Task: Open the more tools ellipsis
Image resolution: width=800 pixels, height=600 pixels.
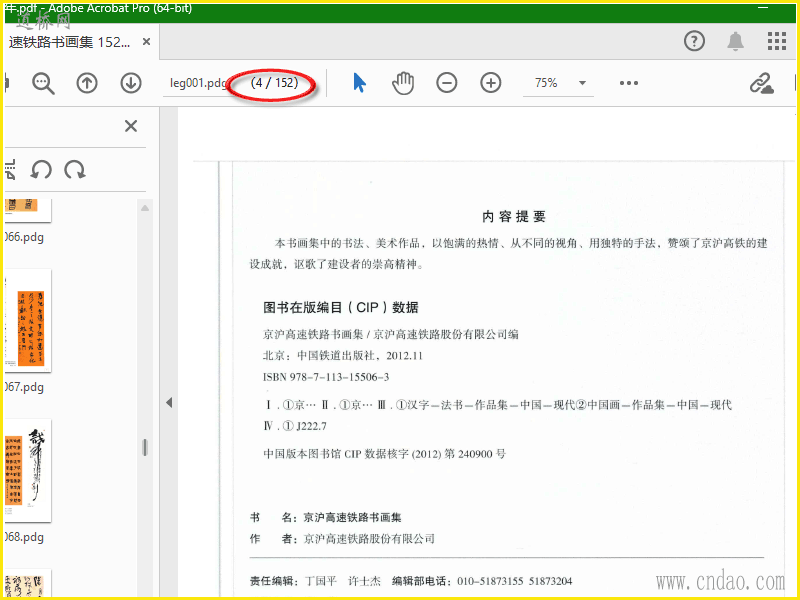Action: pos(629,83)
